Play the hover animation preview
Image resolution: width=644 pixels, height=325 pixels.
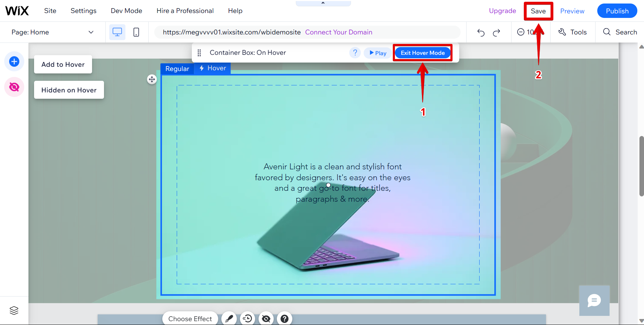point(378,53)
